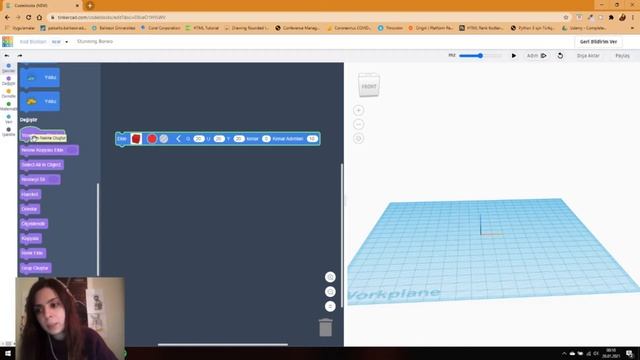Pick the first blue Ekle shape block in the palette
640x360 pixels.
coord(40,78)
